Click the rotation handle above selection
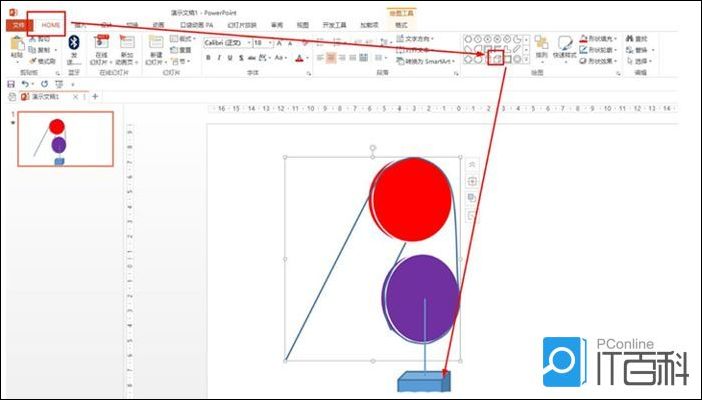This screenshot has height=400, width=702. click(372, 148)
